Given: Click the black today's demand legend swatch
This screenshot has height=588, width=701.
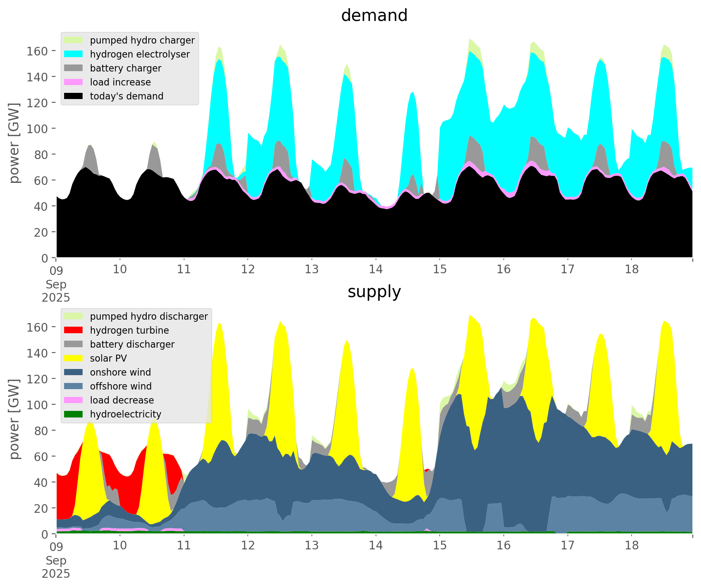Looking at the screenshot, I should pyautogui.click(x=74, y=96).
